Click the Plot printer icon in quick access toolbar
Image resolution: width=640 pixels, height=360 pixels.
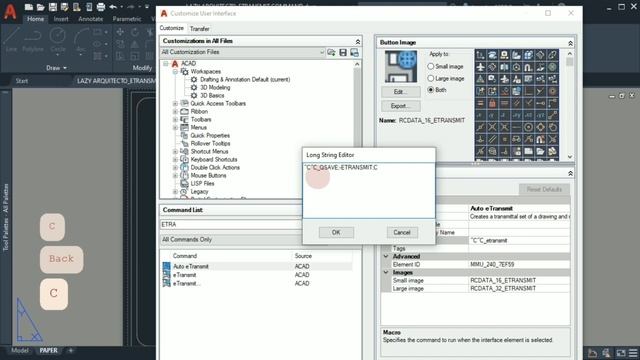(101, 7)
